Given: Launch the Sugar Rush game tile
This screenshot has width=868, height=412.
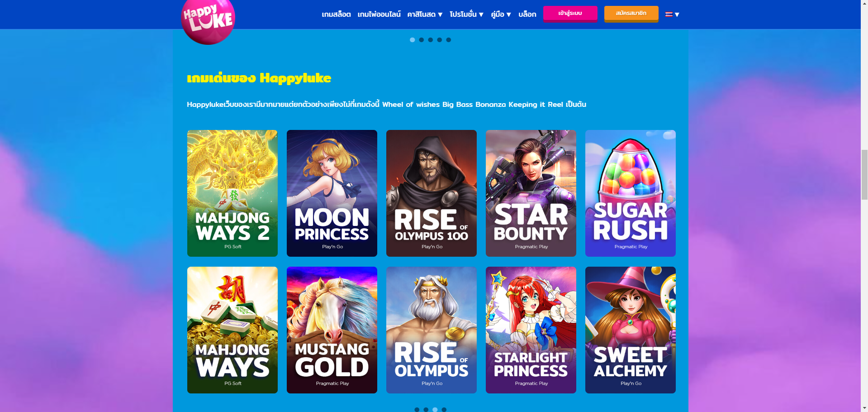Looking at the screenshot, I should click(x=631, y=193).
